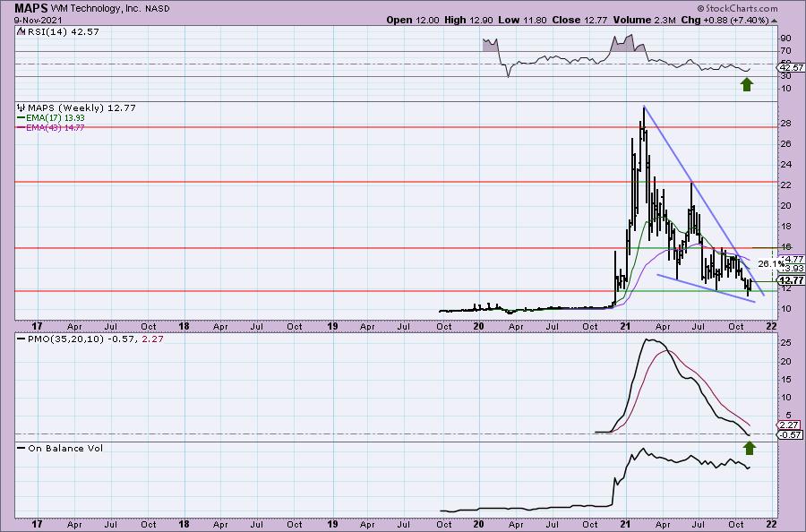Click the 2.27 PMO signal value tag

[x=788, y=425]
